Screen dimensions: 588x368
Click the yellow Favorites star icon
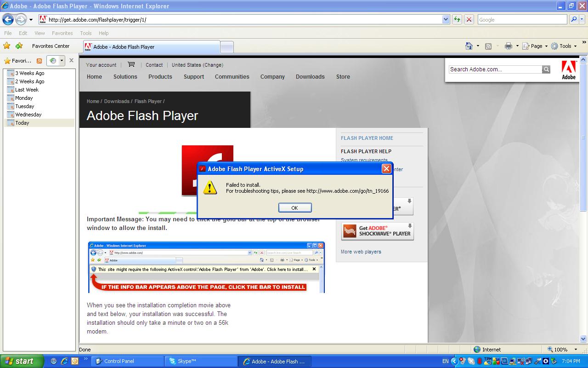coord(7,46)
